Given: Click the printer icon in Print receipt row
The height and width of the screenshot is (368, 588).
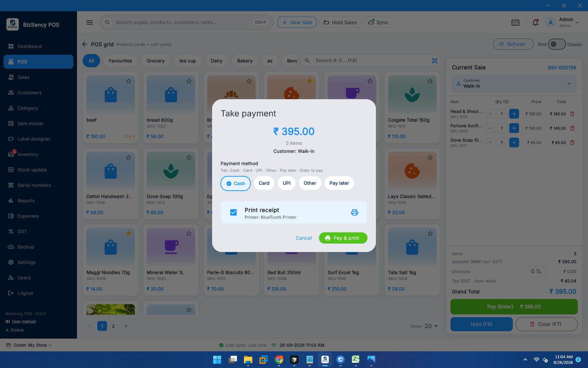Looking at the screenshot, I should tap(354, 212).
